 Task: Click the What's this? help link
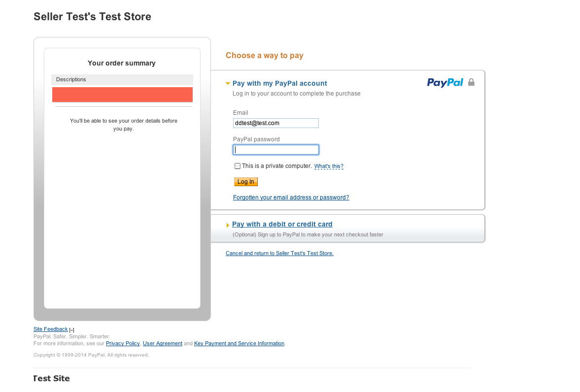pos(329,166)
